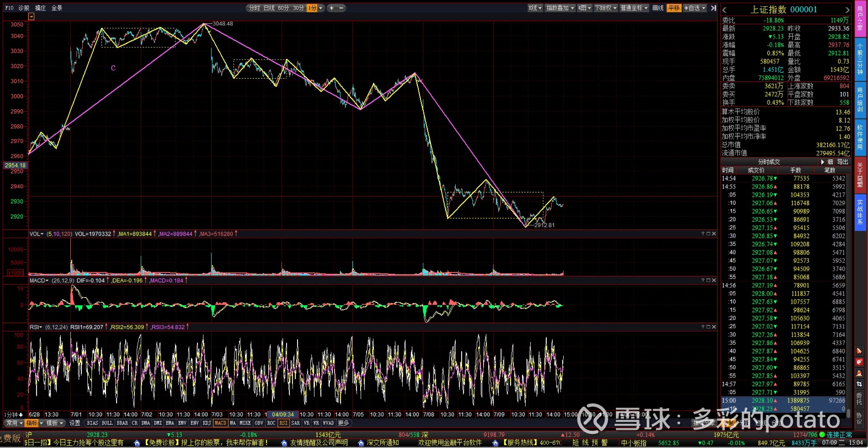Go to previous stock with left chevron
The height and width of the screenshot is (448, 868).
click(x=724, y=10)
